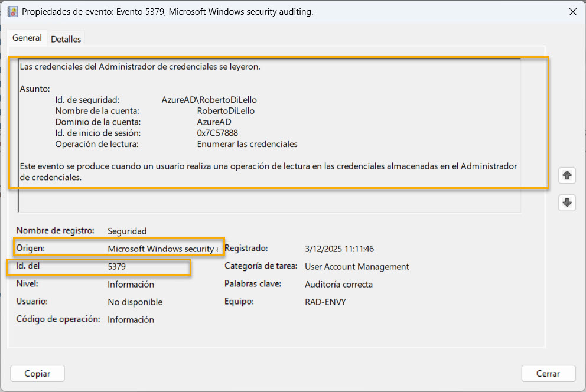586x392 pixels.
Task: Close the event properties window with X
Action: pos(572,12)
